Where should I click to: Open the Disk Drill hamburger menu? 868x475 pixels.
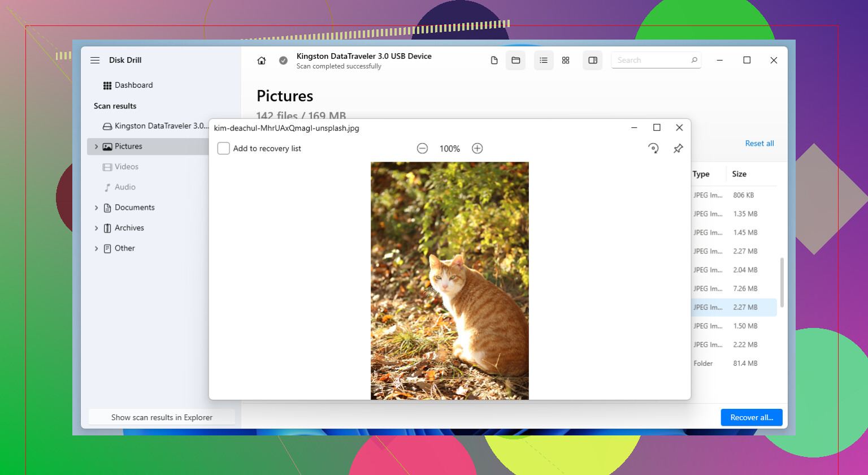(x=95, y=60)
